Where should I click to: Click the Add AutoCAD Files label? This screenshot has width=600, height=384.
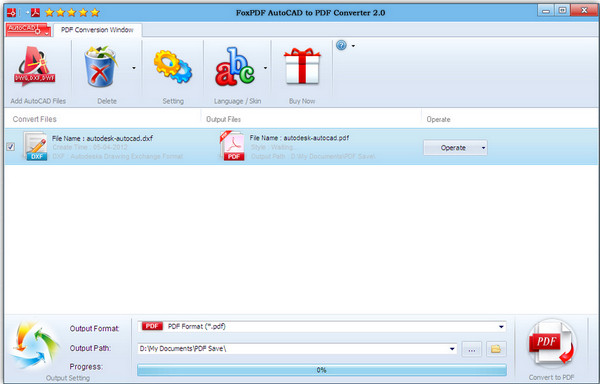38,101
